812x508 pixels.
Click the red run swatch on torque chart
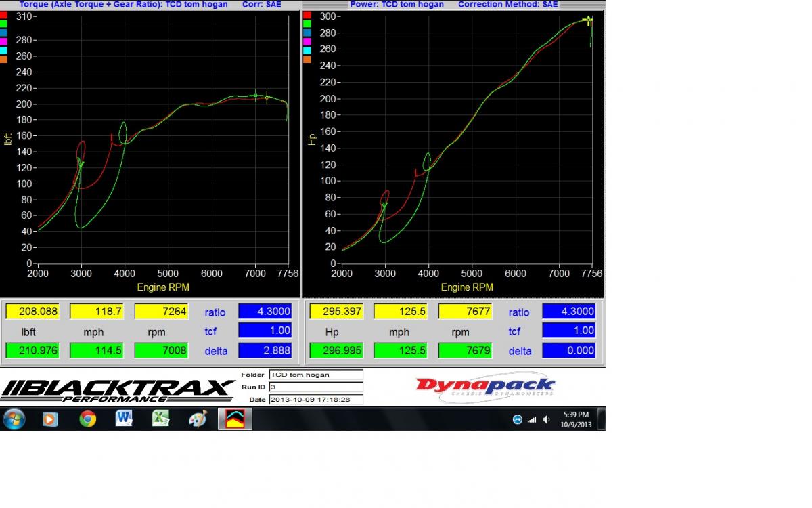3,14
